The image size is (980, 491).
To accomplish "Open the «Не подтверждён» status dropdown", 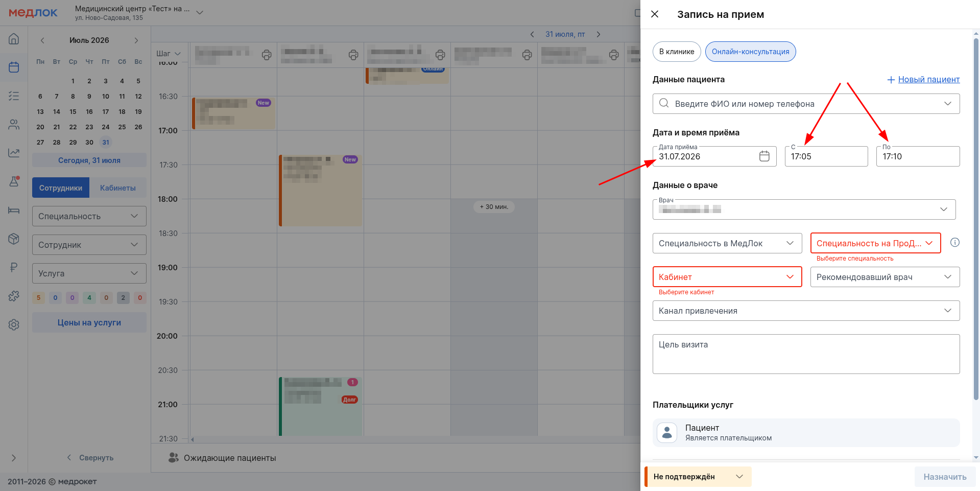I will [698, 477].
